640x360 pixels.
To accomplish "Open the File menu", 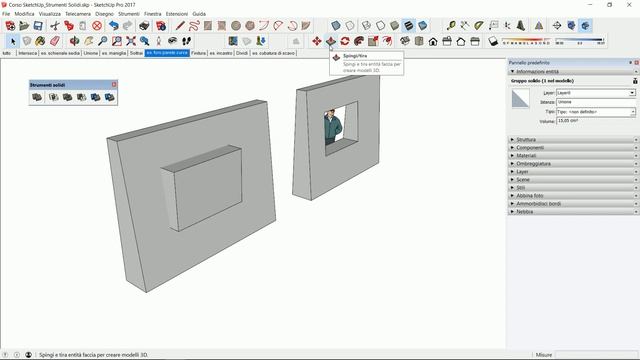I will pos(6,14).
